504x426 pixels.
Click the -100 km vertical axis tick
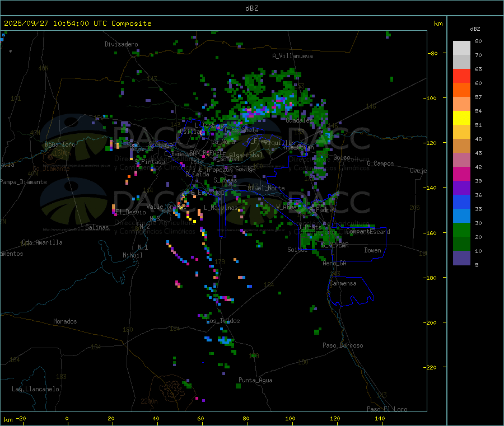click(x=431, y=98)
